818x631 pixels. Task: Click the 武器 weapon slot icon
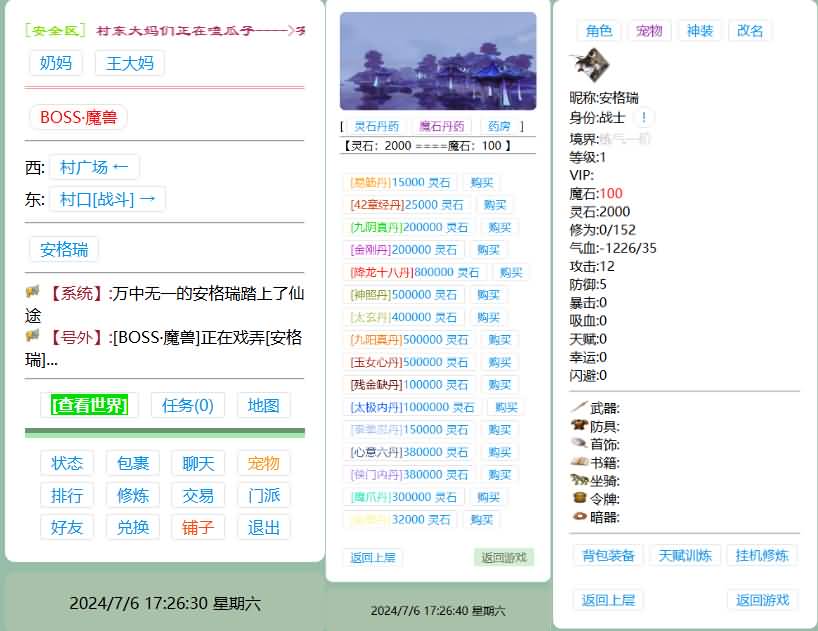click(x=579, y=408)
